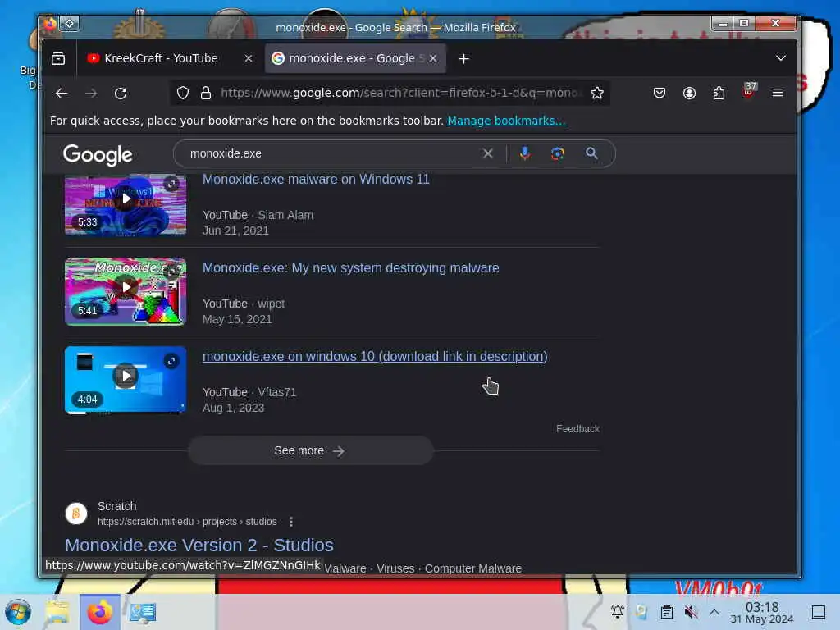The height and width of the screenshot is (630, 840).
Task: Click the padlock site security icon
Action: (205, 94)
